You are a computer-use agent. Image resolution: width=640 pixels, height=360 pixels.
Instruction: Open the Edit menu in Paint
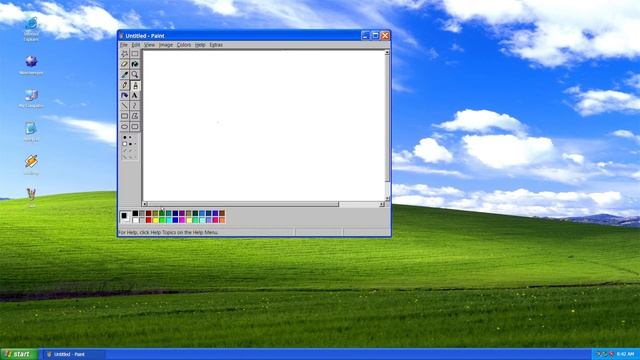pyautogui.click(x=136, y=45)
